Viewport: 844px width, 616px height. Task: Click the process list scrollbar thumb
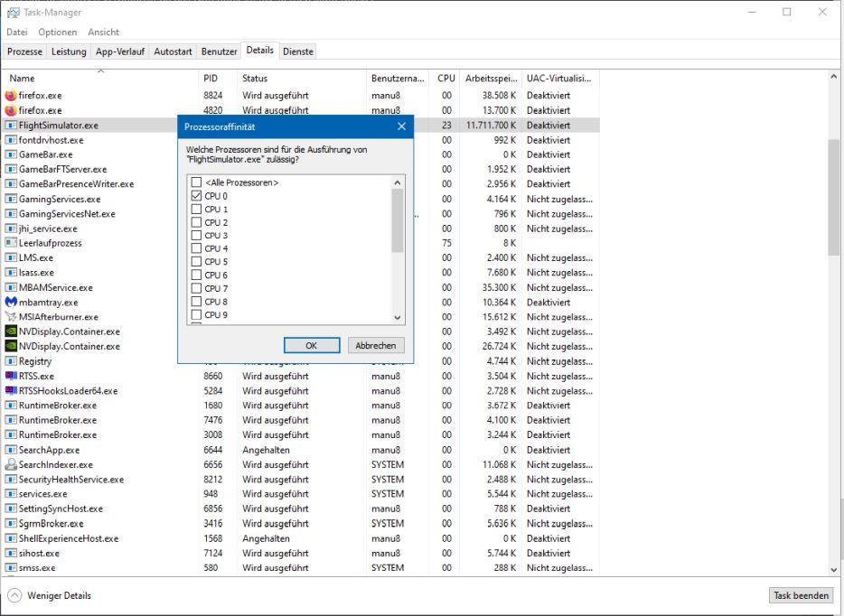coord(834,198)
